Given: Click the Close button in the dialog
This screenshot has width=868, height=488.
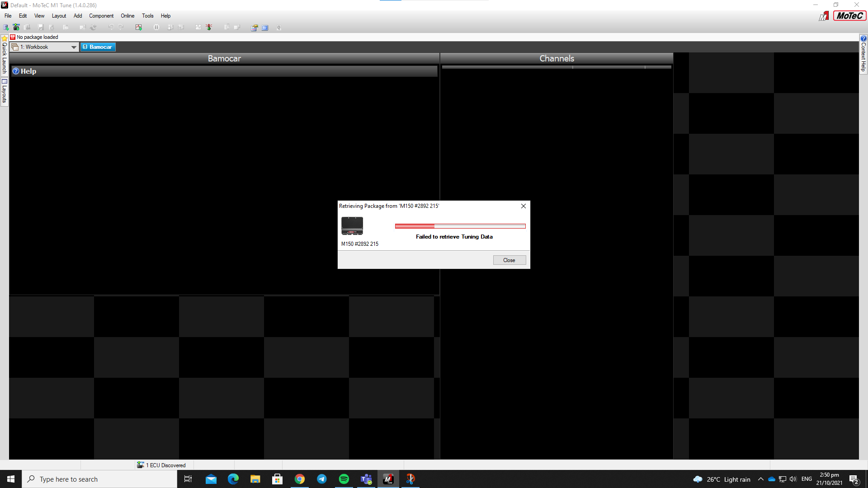Looking at the screenshot, I should pyautogui.click(x=509, y=260).
